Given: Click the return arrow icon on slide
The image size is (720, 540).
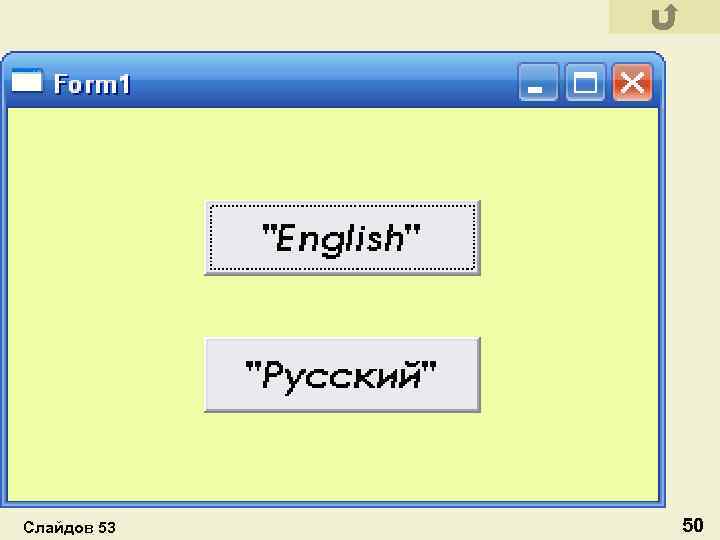Looking at the screenshot, I should tap(664, 17).
